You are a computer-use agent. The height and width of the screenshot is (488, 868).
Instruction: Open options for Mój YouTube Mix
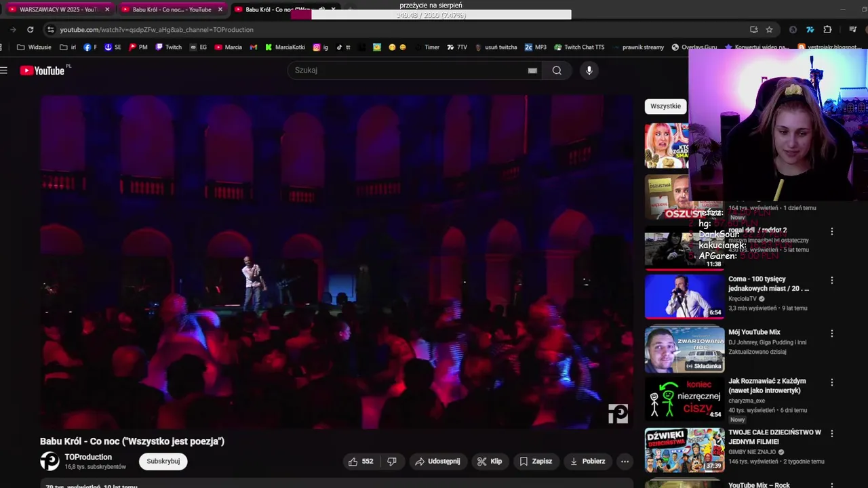coord(831,333)
